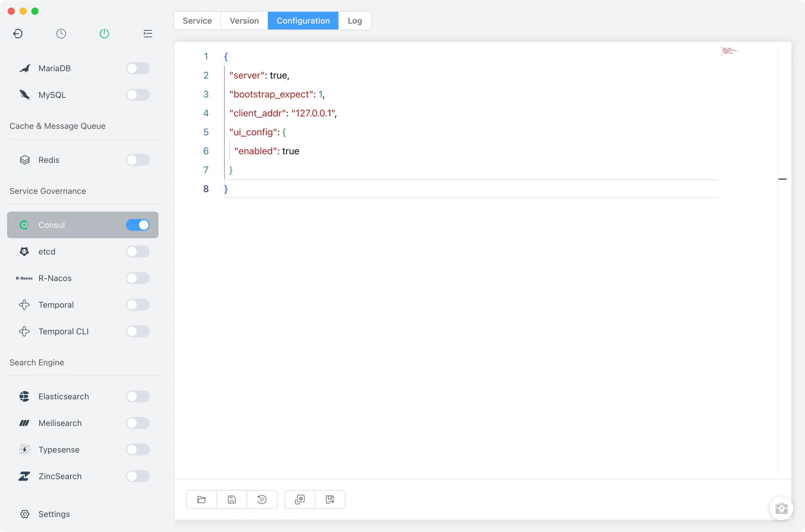Click the "enabled" key on line 6
The width and height of the screenshot is (805, 532).
click(x=255, y=151)
